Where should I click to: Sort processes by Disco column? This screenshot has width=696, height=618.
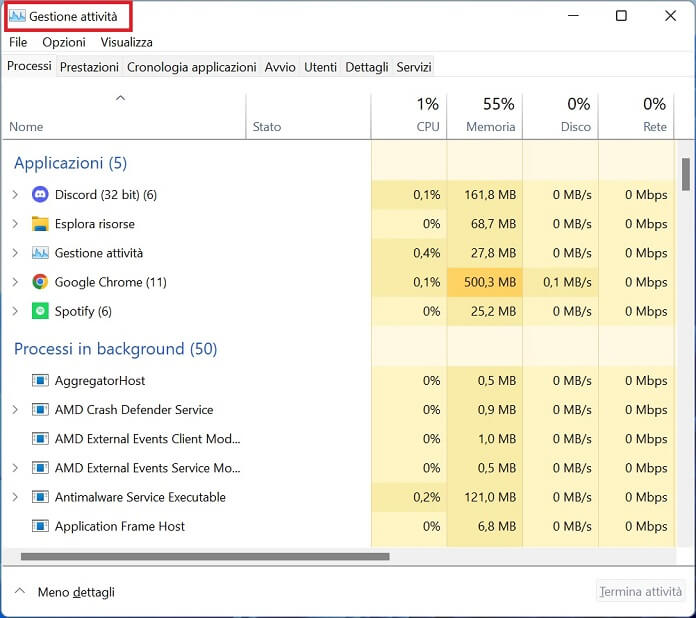(x=561, y=117)
